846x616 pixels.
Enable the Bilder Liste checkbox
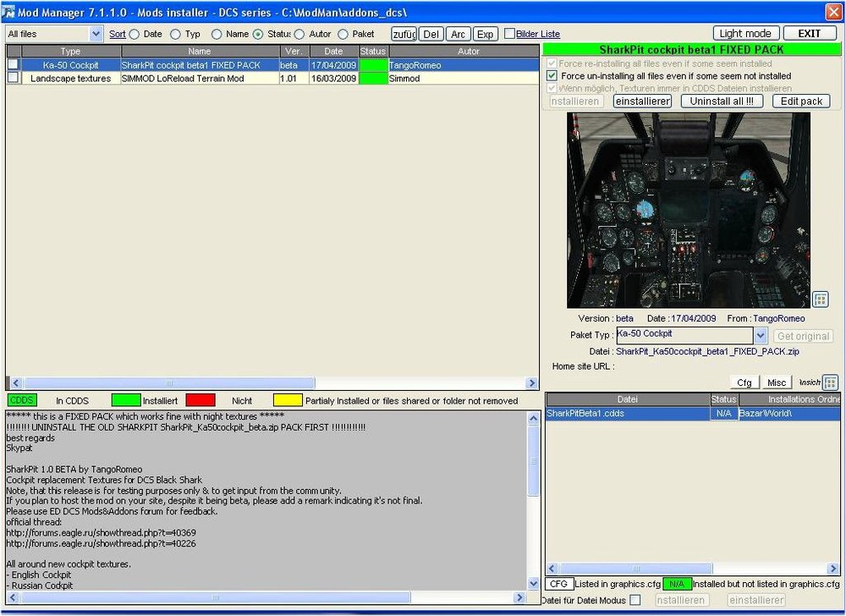[509, 34]
